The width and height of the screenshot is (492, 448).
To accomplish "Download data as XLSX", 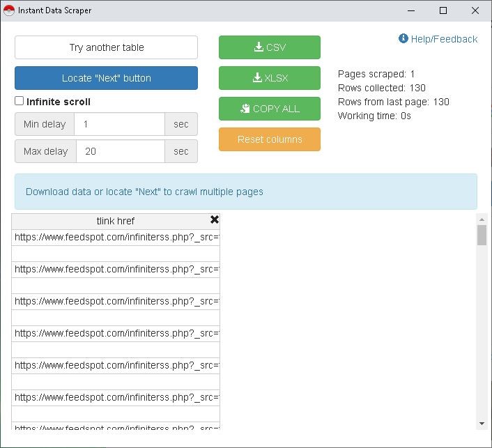I will pos(270,78).
